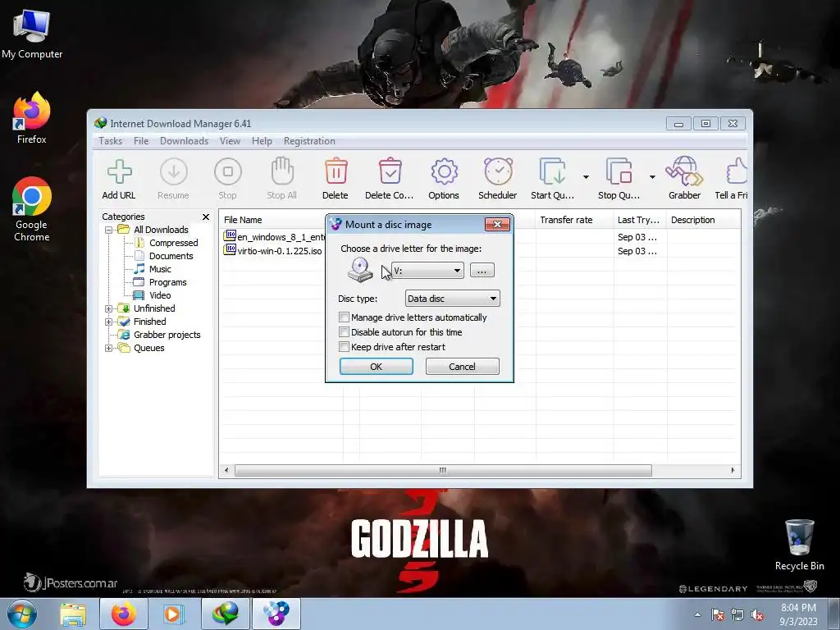Open the Downloads menu

184,141
